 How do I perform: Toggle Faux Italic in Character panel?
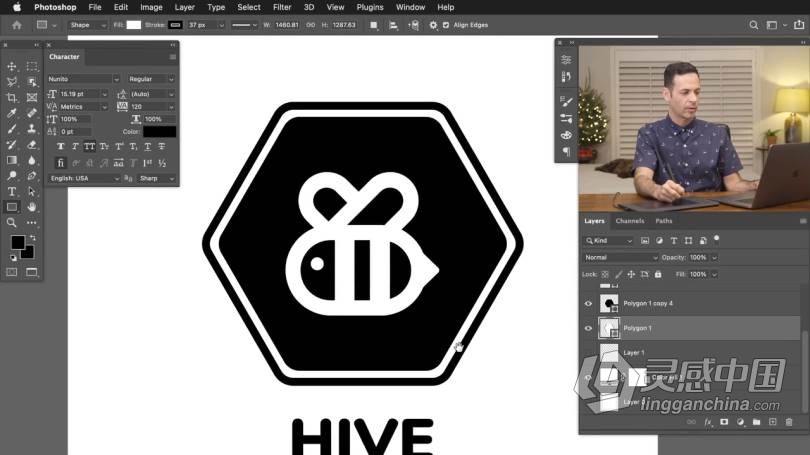pyautogui.click(x=75, y=147)
